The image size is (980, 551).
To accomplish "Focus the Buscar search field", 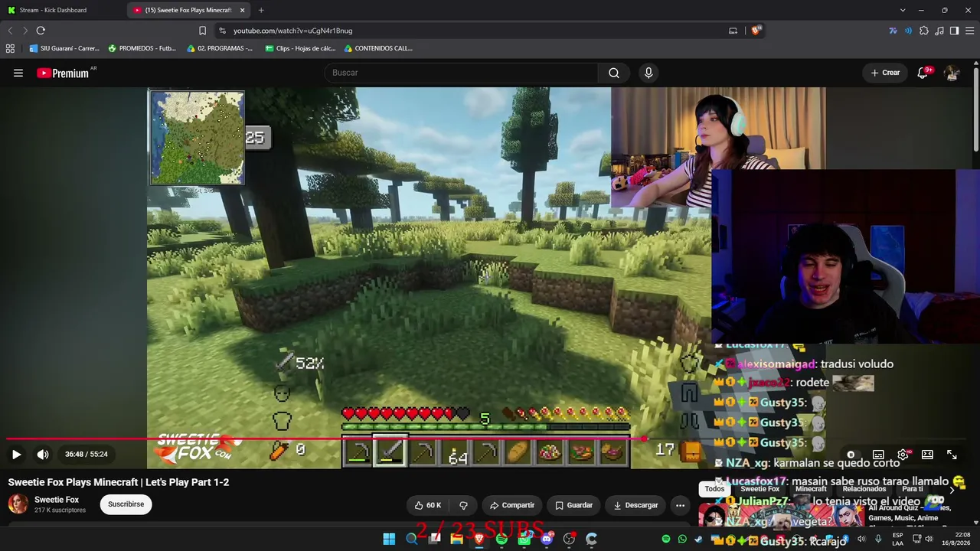I will point(462,73).
